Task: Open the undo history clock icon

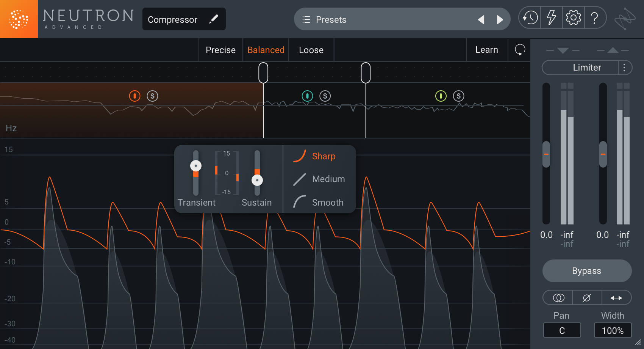Action: tap(530, 18)
